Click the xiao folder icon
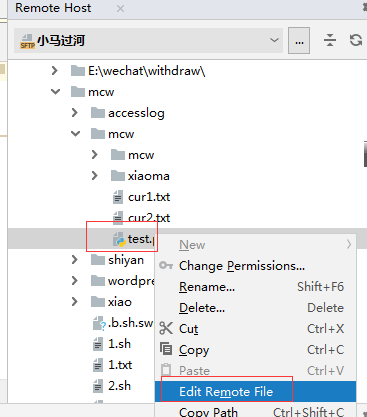This screenshot has height=417, width=367. pyautogui.click(x=98, y=302)
